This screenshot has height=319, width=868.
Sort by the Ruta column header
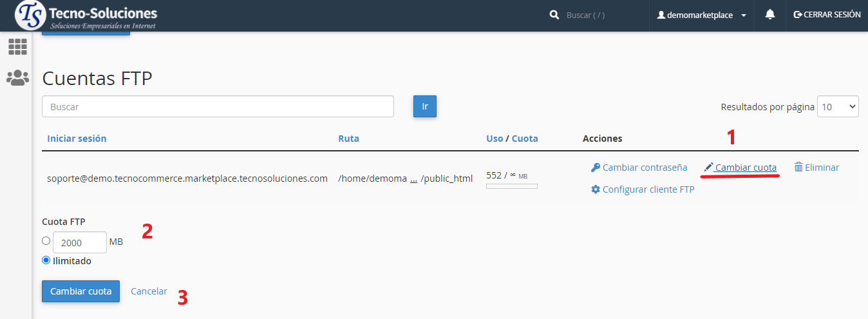348,139
